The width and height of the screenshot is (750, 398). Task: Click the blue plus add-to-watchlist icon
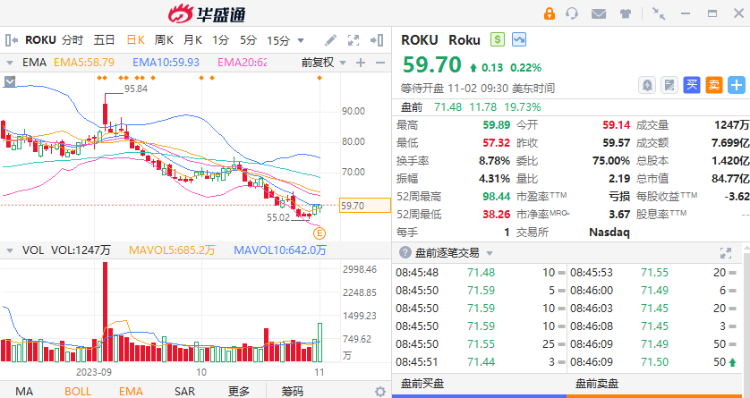[x=736, y=85]
